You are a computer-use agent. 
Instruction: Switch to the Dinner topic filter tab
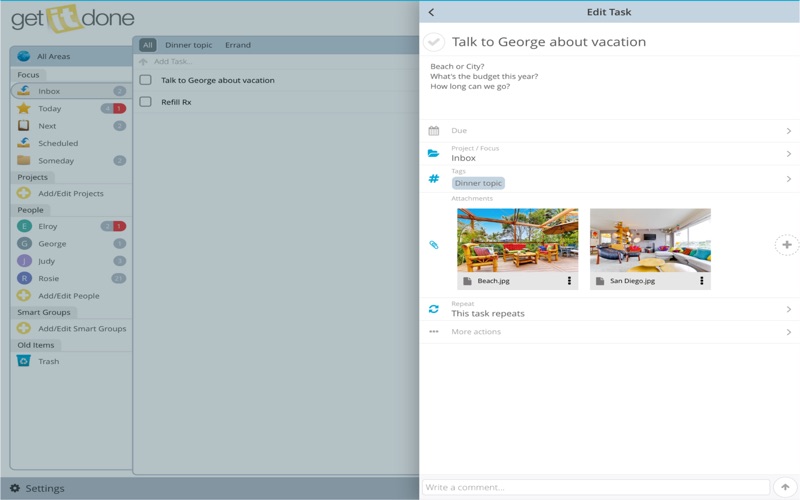pos(188,45)
